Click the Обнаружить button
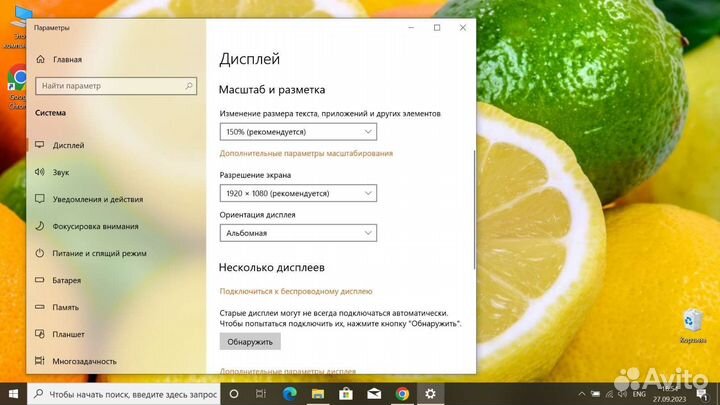The image size is (720, 405). [250, 342]
